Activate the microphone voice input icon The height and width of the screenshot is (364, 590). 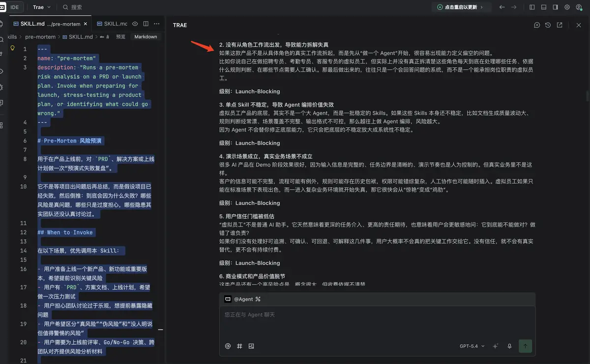click(509, 346)
